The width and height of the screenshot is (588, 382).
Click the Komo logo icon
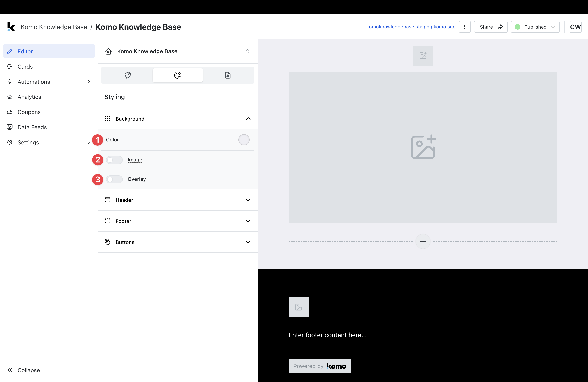pyautogui.click(x=11, y=27)
